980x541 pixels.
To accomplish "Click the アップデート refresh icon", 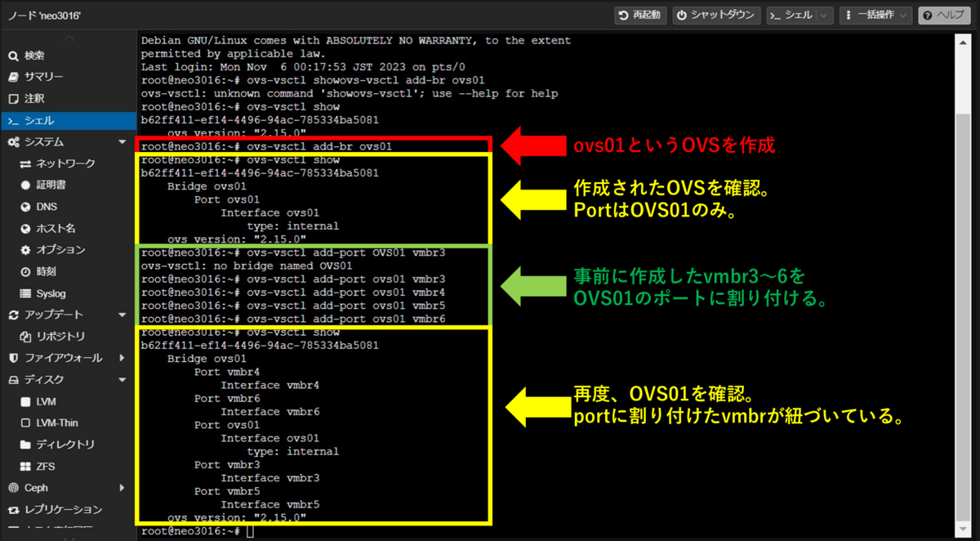I will coord(12,315).
